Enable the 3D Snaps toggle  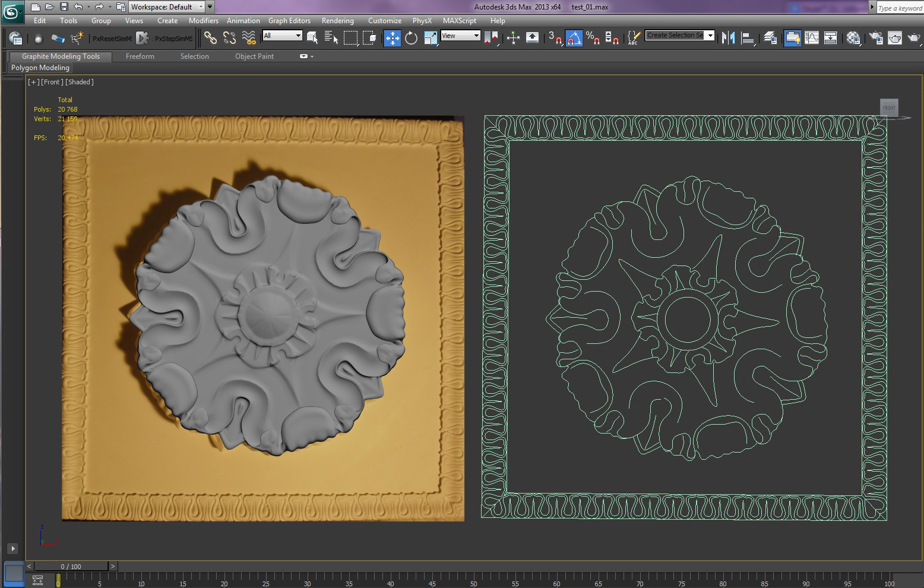pos(554,38)
